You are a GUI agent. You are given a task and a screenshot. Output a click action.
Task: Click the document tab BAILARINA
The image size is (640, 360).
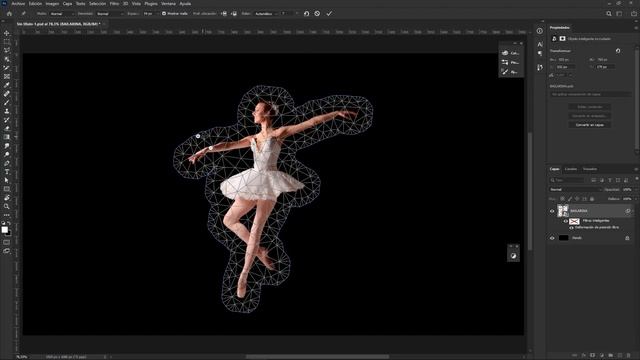[58, 24]
